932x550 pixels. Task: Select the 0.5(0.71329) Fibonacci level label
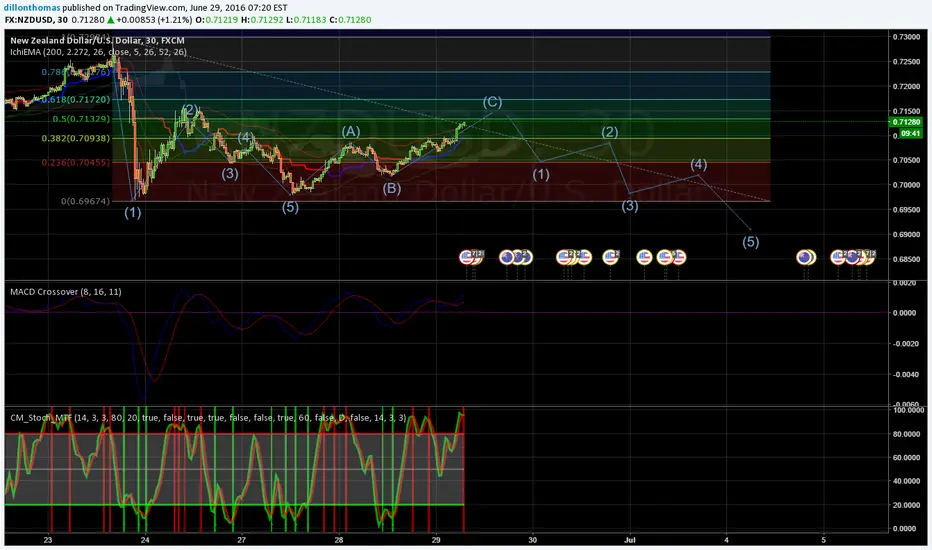[81, 119]
